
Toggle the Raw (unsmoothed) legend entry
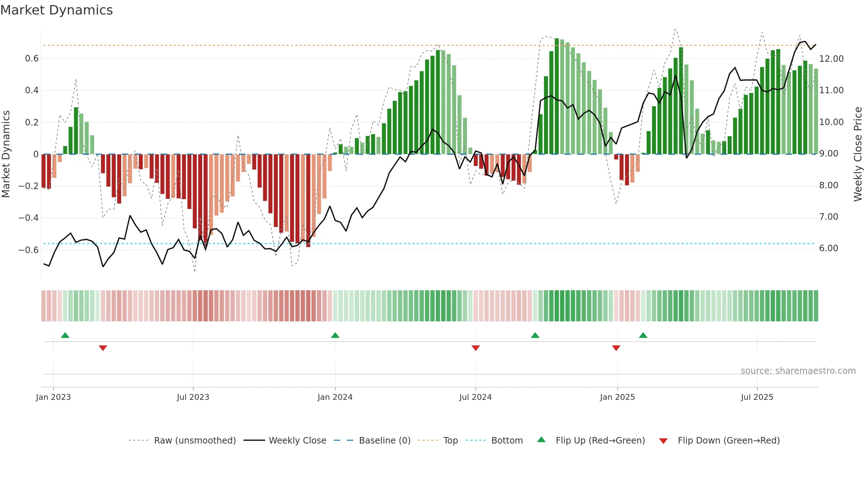[182, 441]
